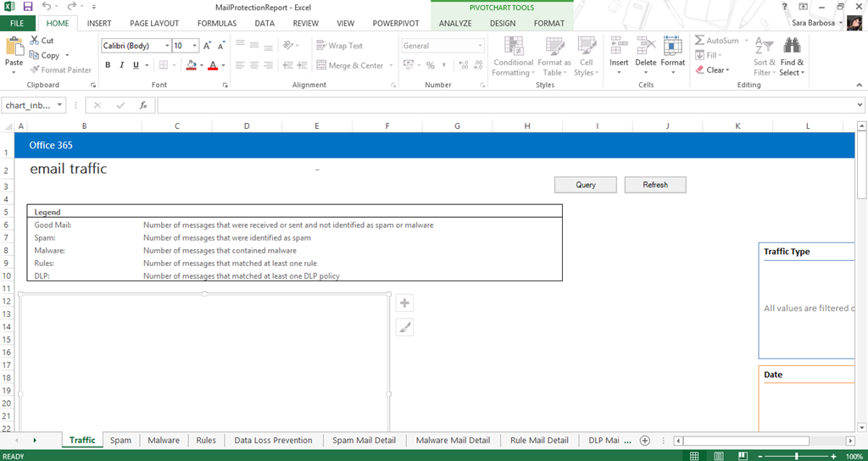Click the Save icon in quick access toolbar
This screenshot has height=461, width=868.
(28, 7)
